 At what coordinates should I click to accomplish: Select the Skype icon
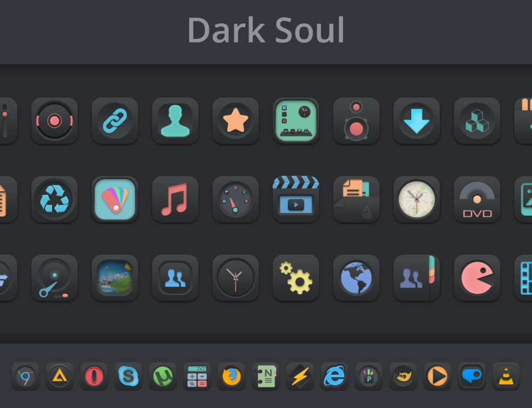tap(128, 377)
